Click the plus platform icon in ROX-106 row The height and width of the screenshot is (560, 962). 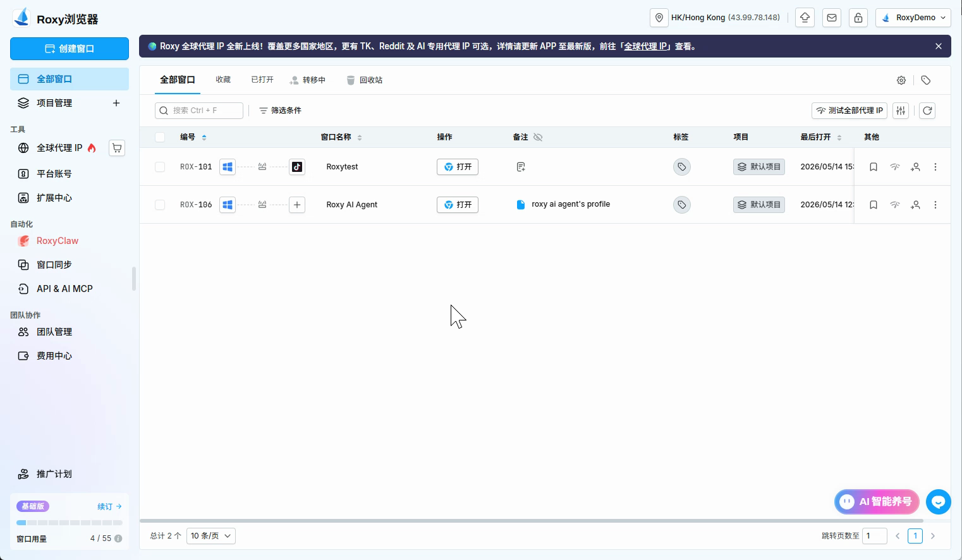[297, 205]
